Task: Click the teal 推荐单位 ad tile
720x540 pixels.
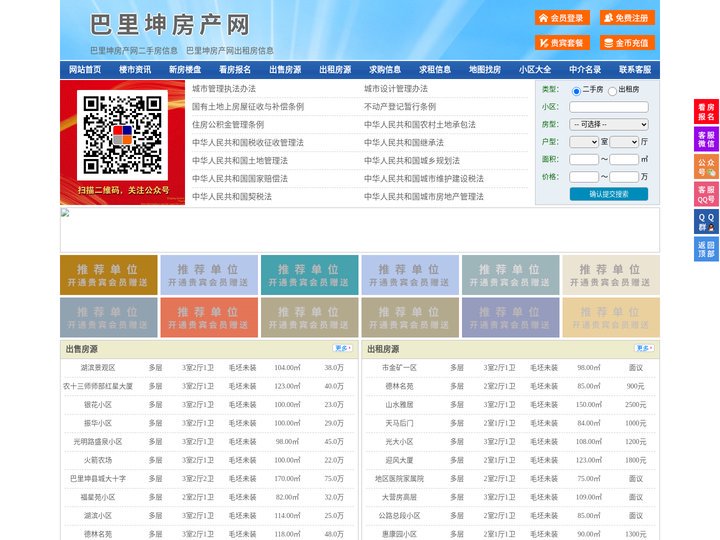Action: pyautogui.click(x=309, y=275)
